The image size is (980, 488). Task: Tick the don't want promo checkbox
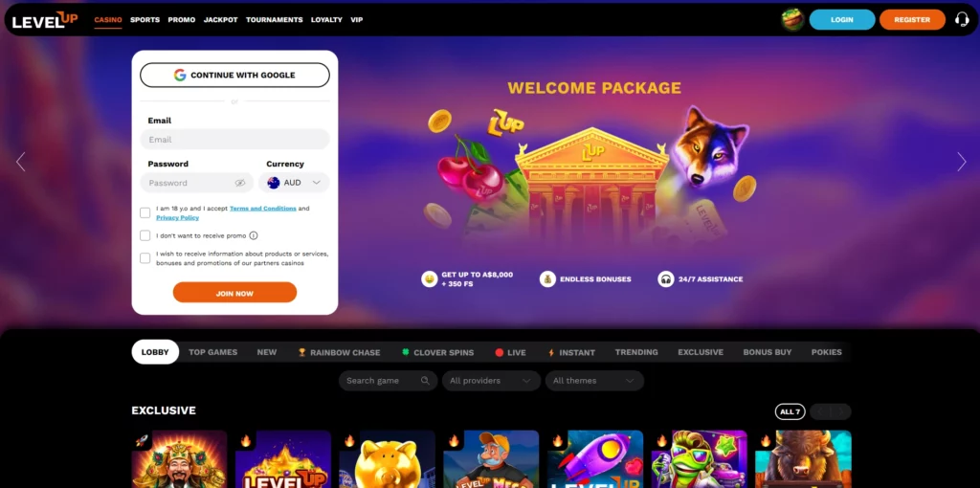pos(145,235)
